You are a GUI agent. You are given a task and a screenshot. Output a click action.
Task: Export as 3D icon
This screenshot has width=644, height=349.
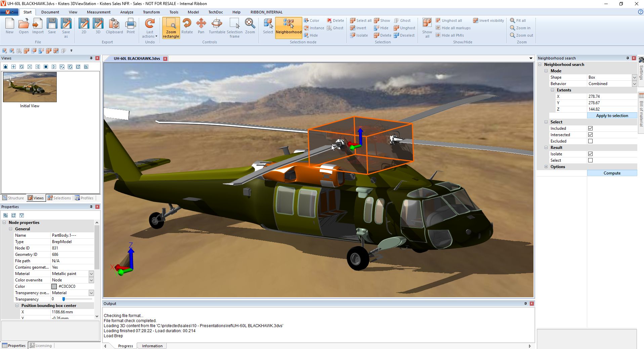[98, 26]
